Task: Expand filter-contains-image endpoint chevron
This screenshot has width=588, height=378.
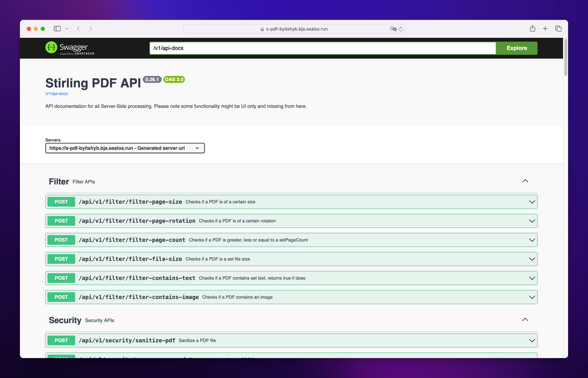Action: (x=532, y=297)
